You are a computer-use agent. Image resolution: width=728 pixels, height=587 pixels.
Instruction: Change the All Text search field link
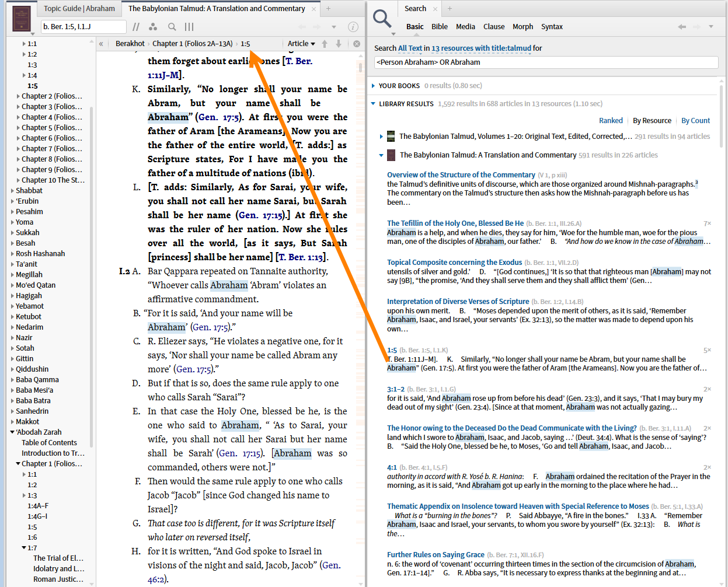click(410, 48)
